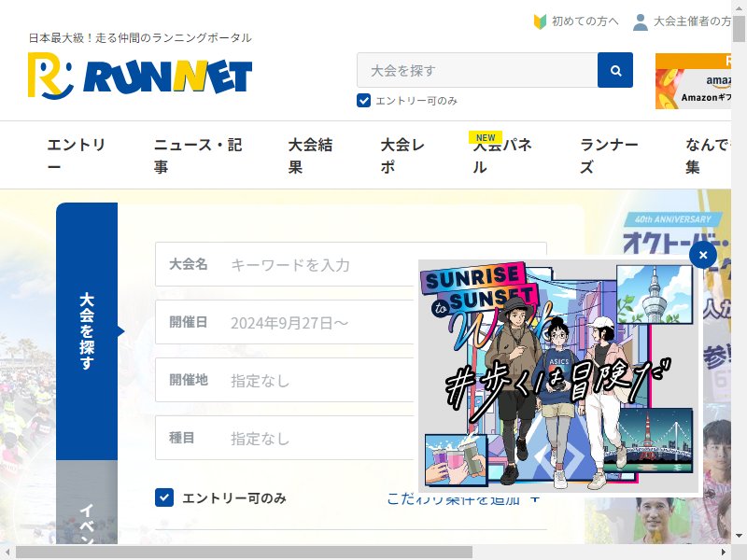Open the エントリー menu

[x=77, y=155]
